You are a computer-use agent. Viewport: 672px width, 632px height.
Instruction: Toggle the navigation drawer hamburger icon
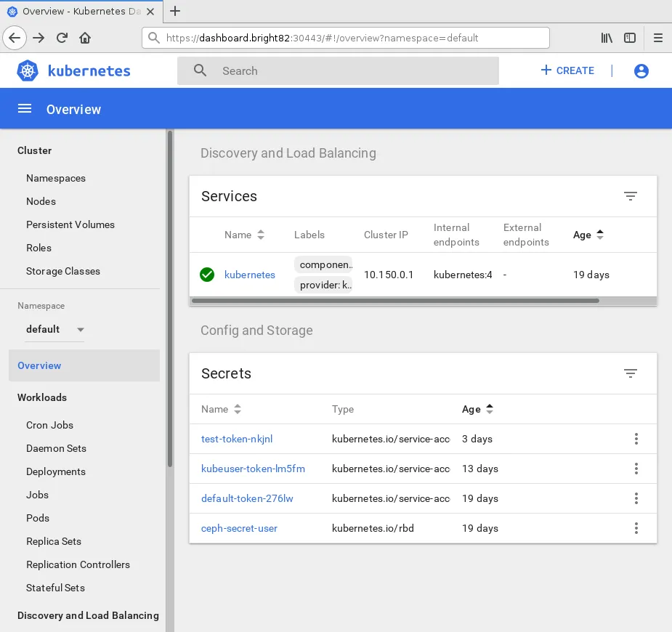click(x=25, y=109)
